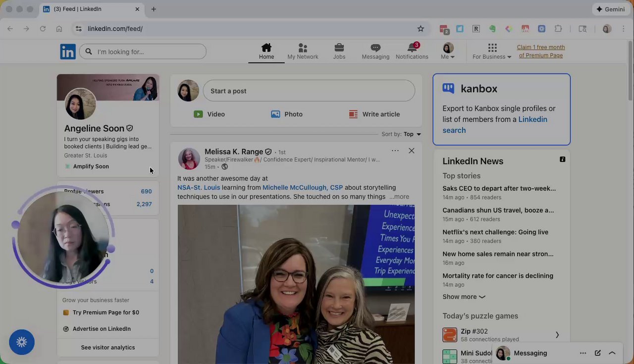Open My Network in the nav bar

pyautogui.click(x=303, y=52)
